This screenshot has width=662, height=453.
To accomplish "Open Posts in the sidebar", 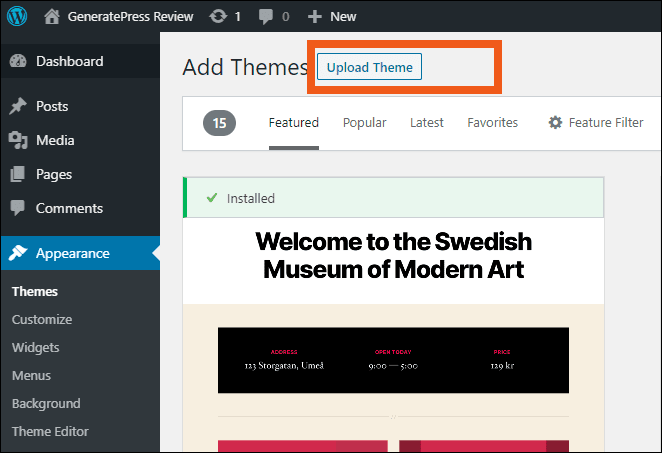I will pyautogui.click(x=51, y=106).
